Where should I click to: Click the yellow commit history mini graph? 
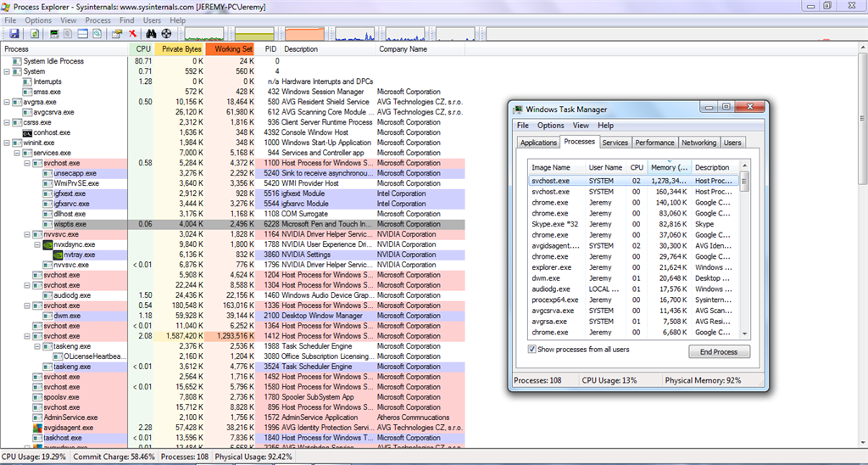(254, 34)
